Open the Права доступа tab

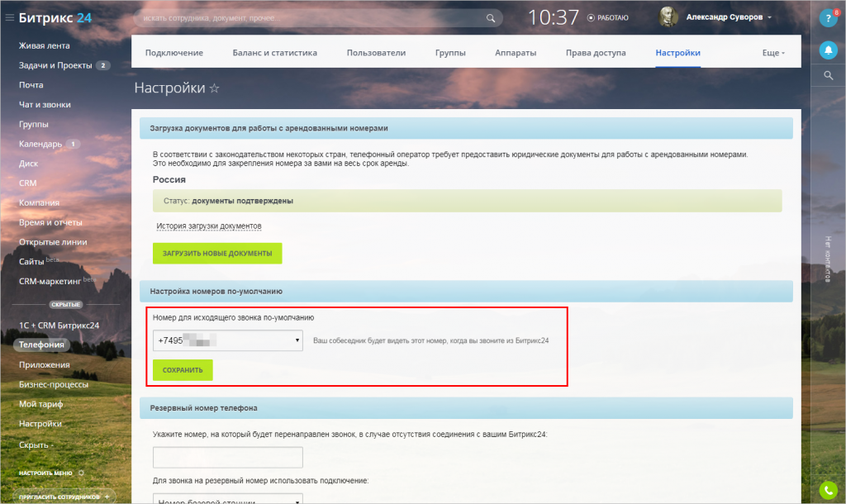[596, 53]
